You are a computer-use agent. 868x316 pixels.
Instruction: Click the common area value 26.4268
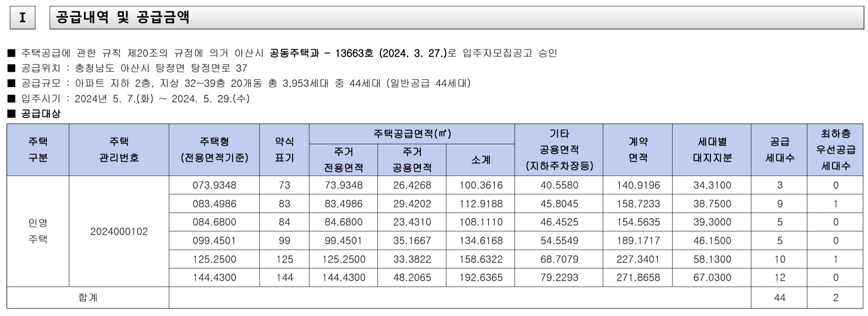pos(412,185)
